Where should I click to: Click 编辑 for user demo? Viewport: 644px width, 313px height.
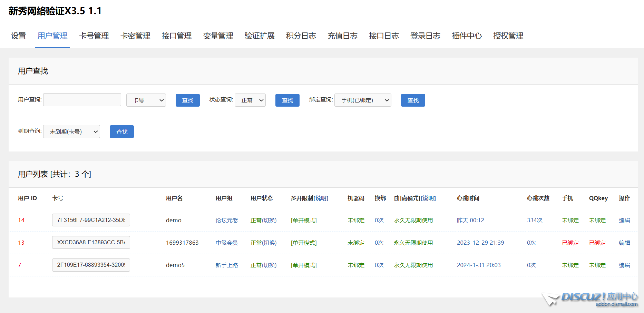tap(624, 220)
